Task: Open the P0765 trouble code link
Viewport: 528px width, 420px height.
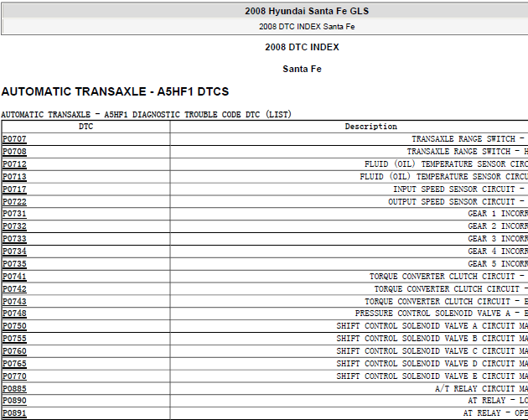Action: point(14,364)
